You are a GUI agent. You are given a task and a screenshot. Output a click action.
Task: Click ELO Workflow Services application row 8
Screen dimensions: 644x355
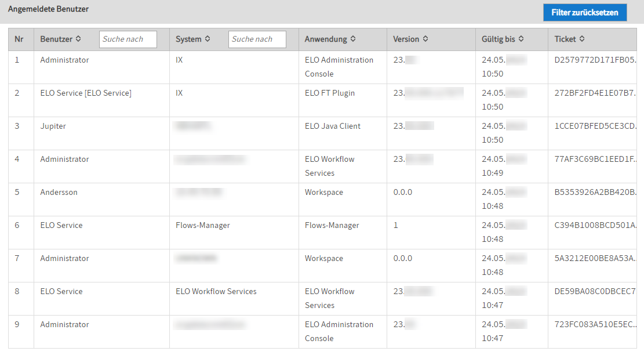tap(329, 298)
